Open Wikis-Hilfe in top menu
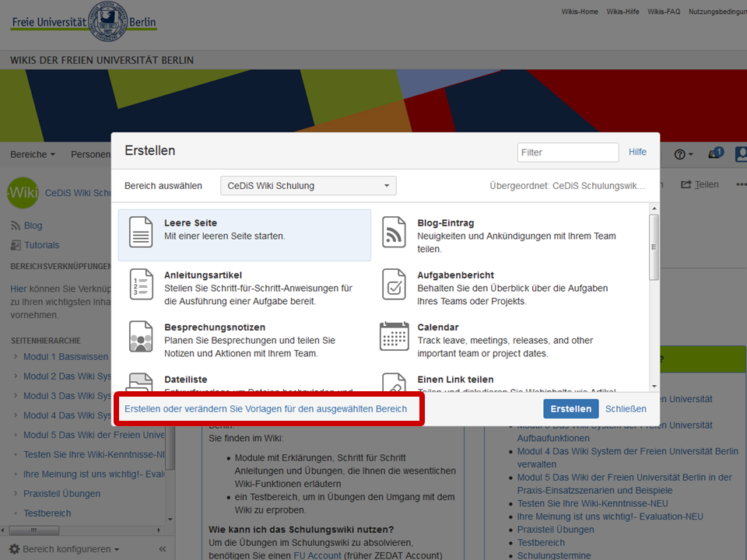Image resolution: width=747 pixels, height=560 pixels. 622,12
